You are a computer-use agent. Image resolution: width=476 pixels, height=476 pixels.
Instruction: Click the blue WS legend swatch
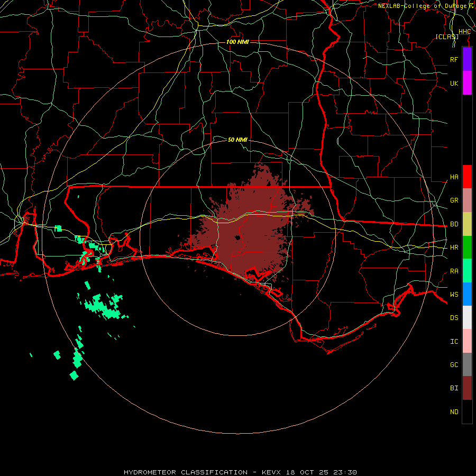pyautogui.click(x=467, y=294)
